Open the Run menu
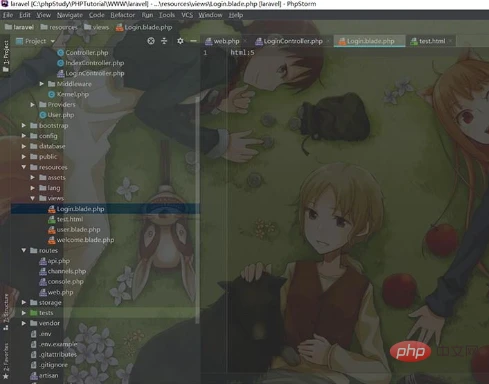This screenshot has width=489, height=384. coord(147,15)
